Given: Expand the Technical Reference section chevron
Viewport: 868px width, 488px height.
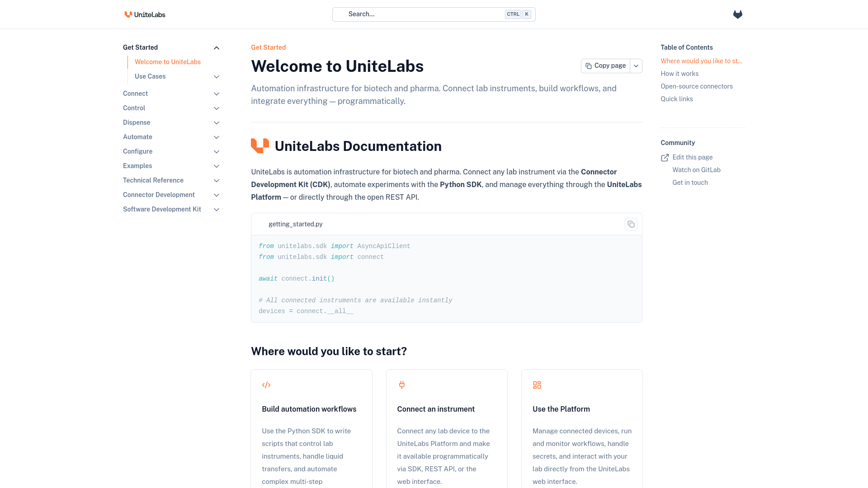Looking at the screenshot, I should pos(217,181).
